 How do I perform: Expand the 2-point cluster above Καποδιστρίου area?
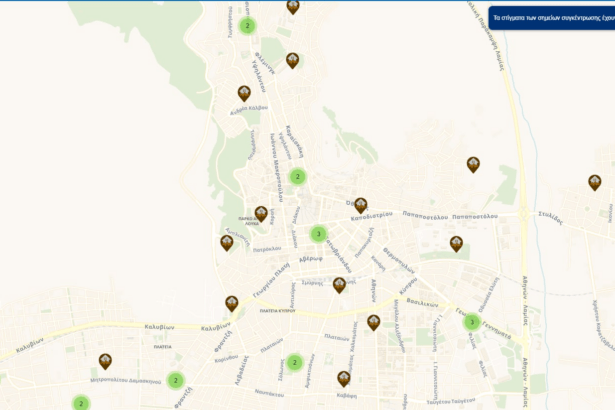tap(297, 177)
